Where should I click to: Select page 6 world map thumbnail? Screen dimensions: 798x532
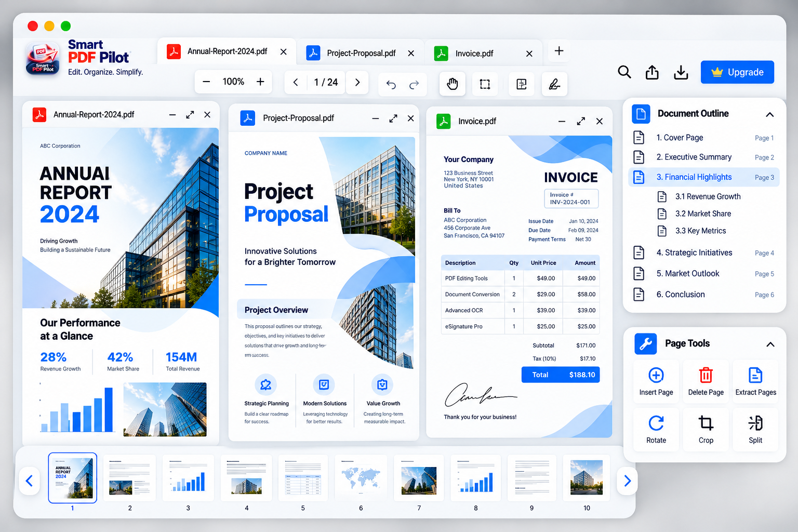pos(361,478)
